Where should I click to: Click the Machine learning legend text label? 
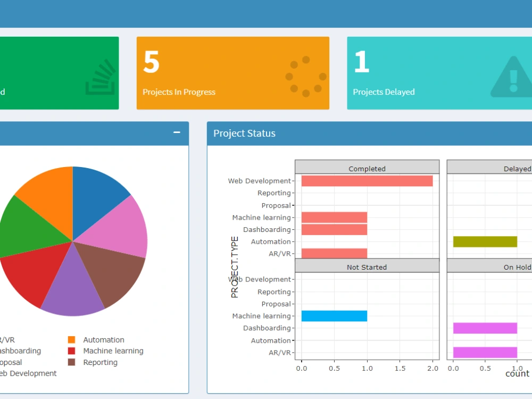[113, 351]
